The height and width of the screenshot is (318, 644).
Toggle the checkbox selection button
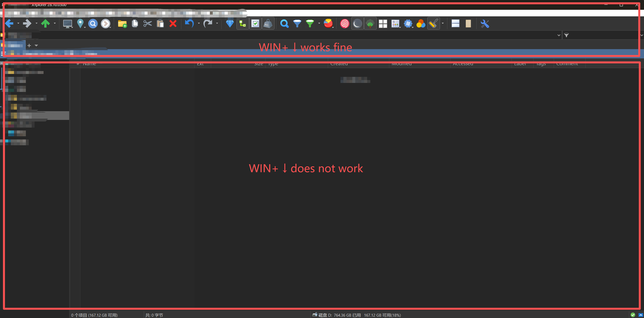click(x=255, y=24)
